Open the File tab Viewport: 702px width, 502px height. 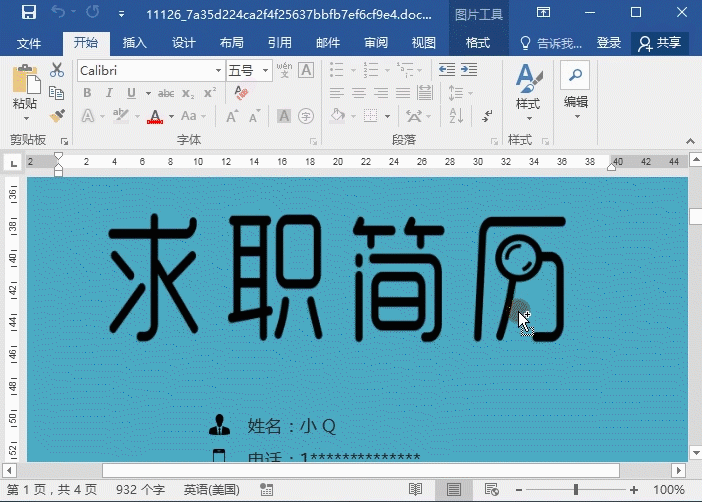pos(29,43)
